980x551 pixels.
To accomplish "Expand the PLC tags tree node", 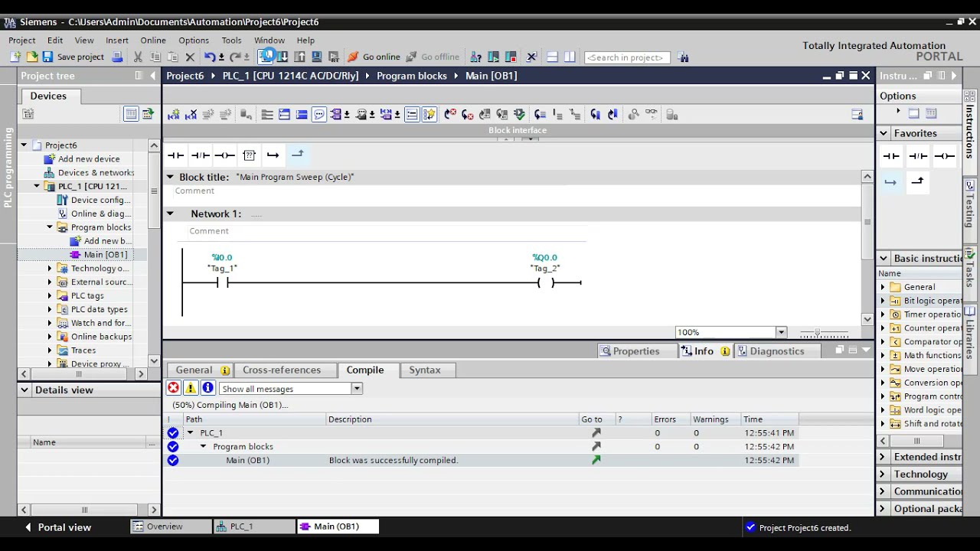I will tap(50, 295).
